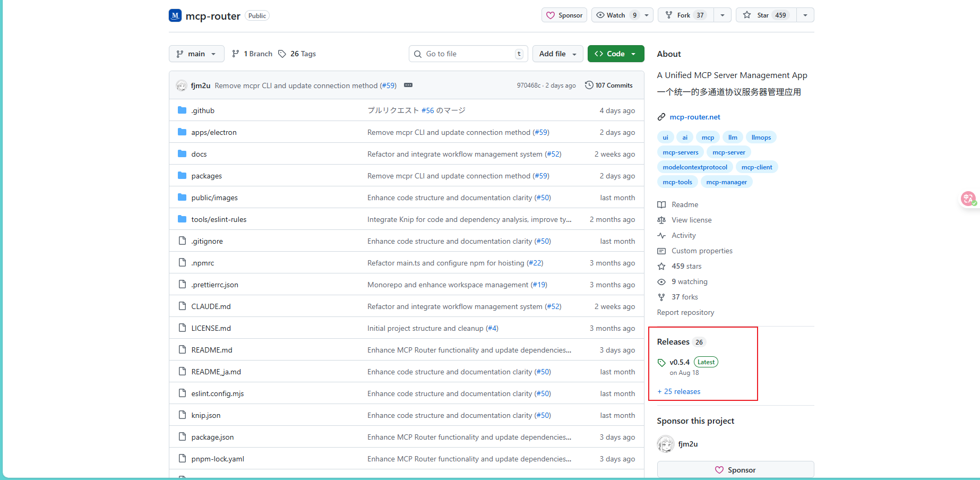Click the apps/electron folder icon
Screen dimensions: 980x480
click(182, 132)
